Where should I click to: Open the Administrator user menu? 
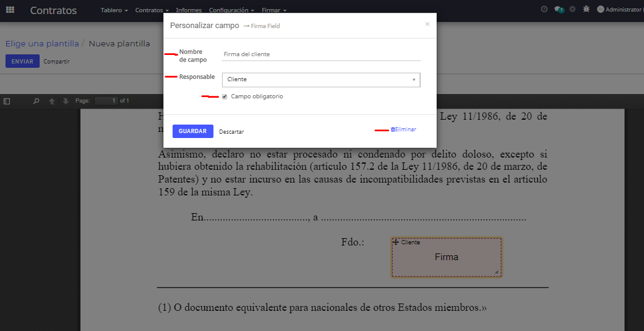tap(620, 9)
